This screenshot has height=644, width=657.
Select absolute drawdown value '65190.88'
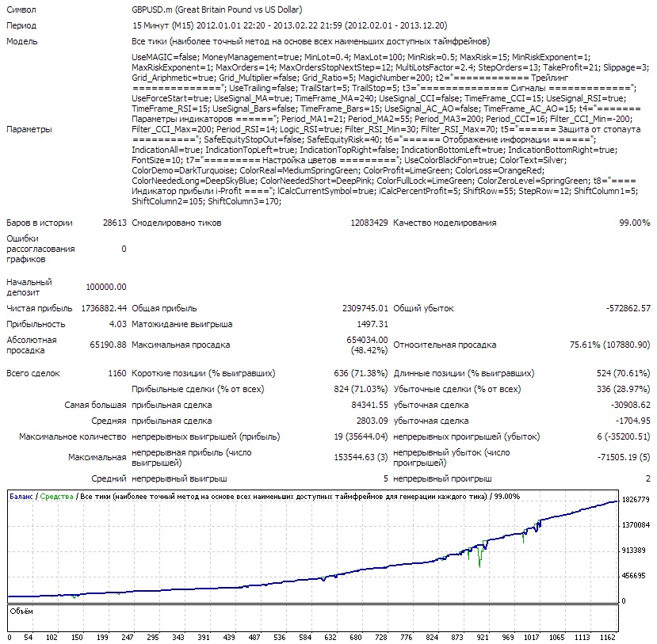(108, 345)
